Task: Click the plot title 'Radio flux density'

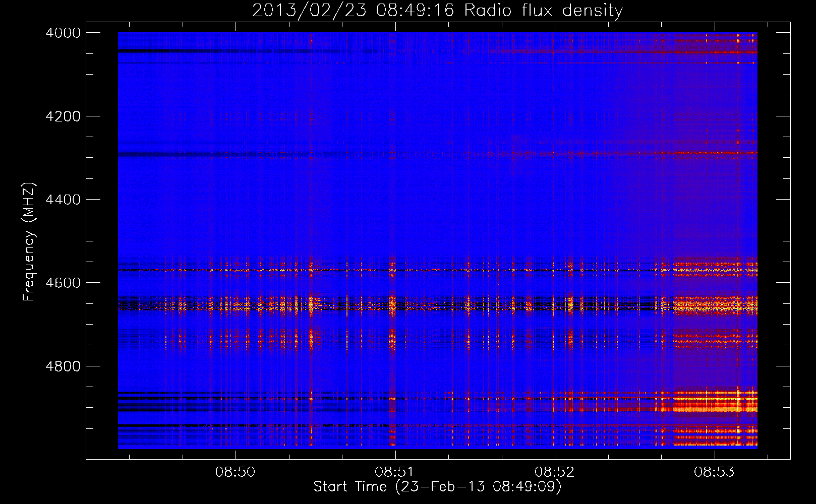Action: click(x=544, y=11)
